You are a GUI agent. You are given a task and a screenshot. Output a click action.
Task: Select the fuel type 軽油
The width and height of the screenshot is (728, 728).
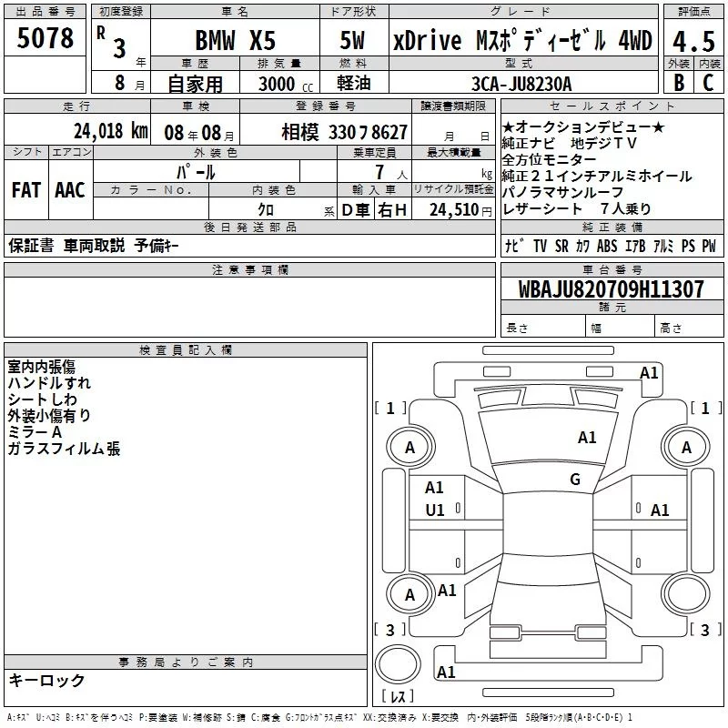(354, 83)
